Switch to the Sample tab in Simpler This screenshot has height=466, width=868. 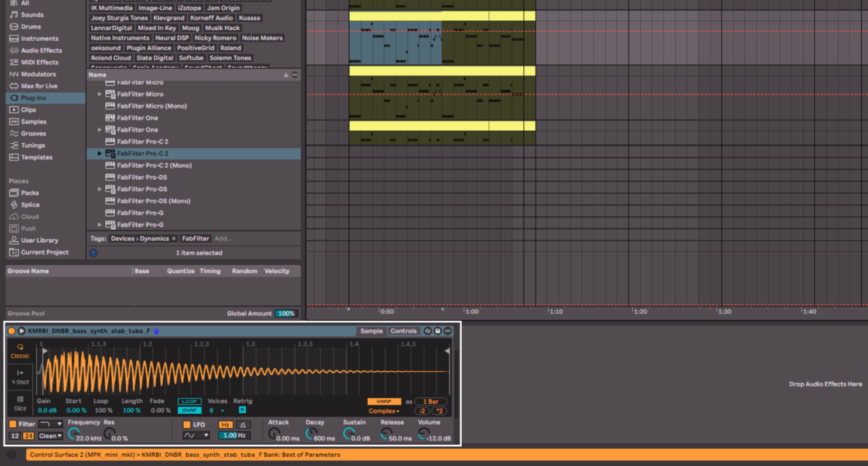coord(372,331)
